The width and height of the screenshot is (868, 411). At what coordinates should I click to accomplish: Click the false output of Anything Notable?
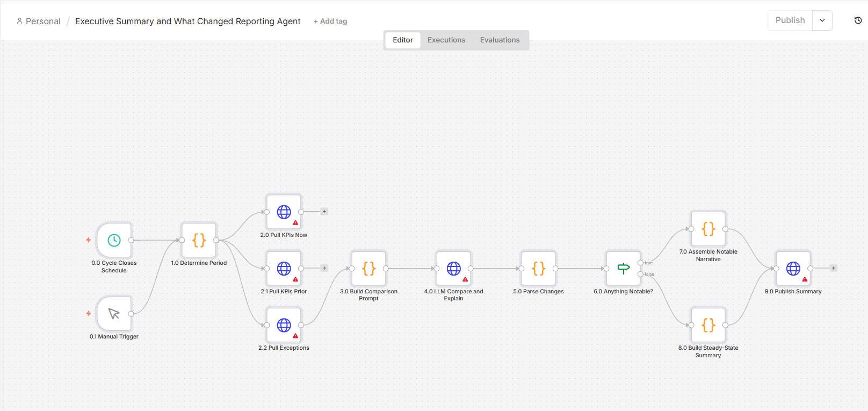641,274
